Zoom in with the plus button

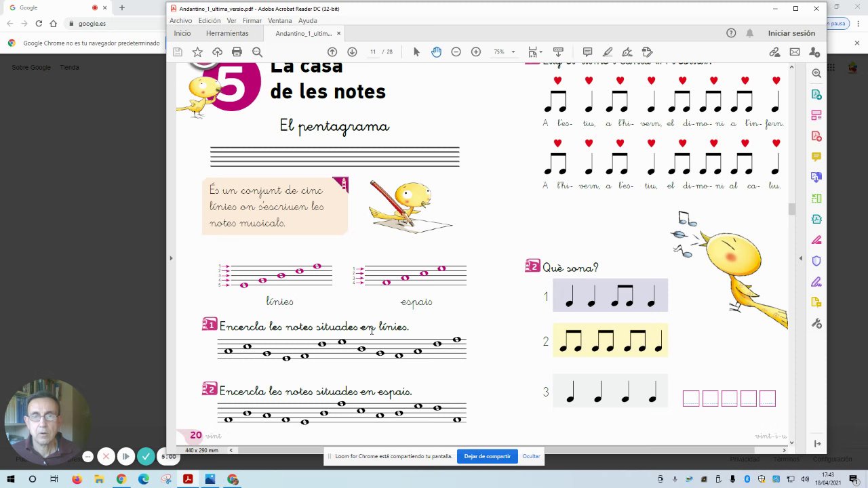pos(476,52)
